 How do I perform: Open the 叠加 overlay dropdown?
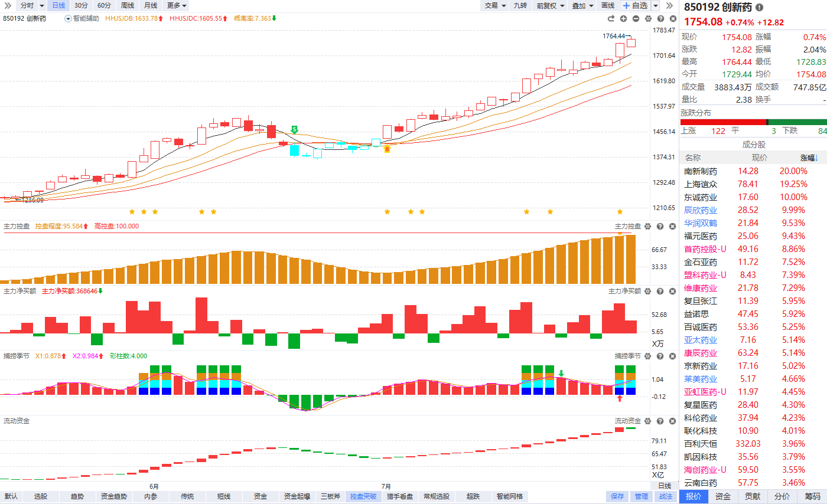[582, 5]
